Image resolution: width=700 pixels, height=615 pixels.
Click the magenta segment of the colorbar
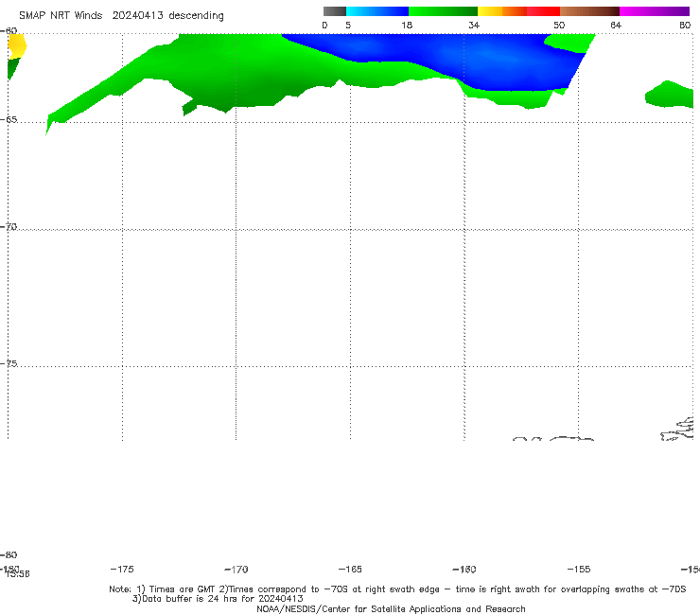tap(655, 11)
